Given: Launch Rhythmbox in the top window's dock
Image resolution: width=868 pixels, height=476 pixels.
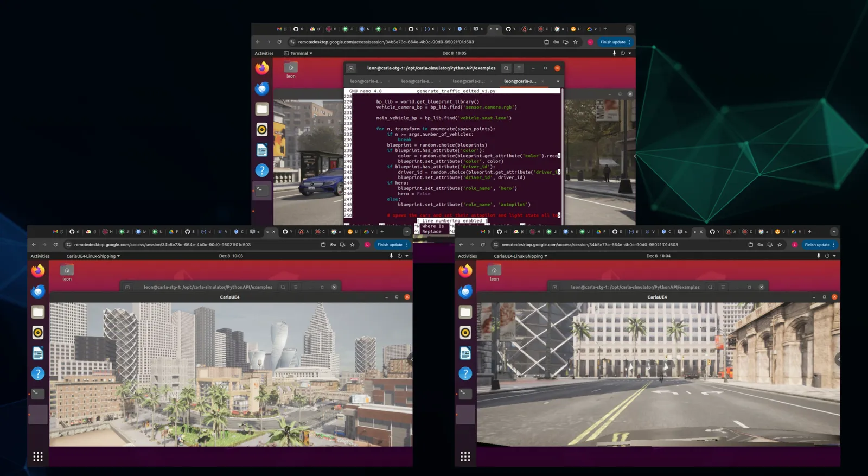Looking at the screenshot, I should click(262, 129).
